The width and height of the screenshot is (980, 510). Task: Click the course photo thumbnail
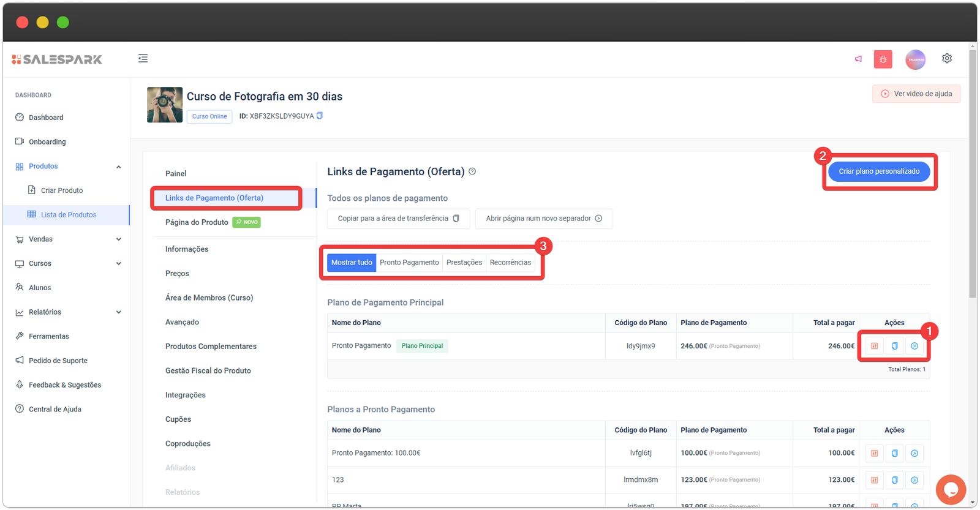pos(165,105)
